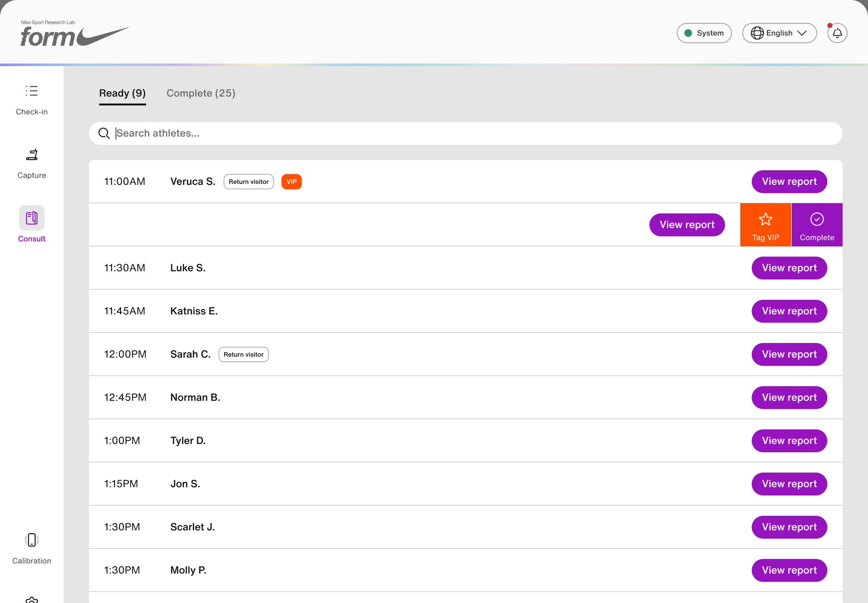Image resolution: width=868 pixels, height=603 pixels.
Task: Click the globe language icon
Action: [x=757, y=33]
